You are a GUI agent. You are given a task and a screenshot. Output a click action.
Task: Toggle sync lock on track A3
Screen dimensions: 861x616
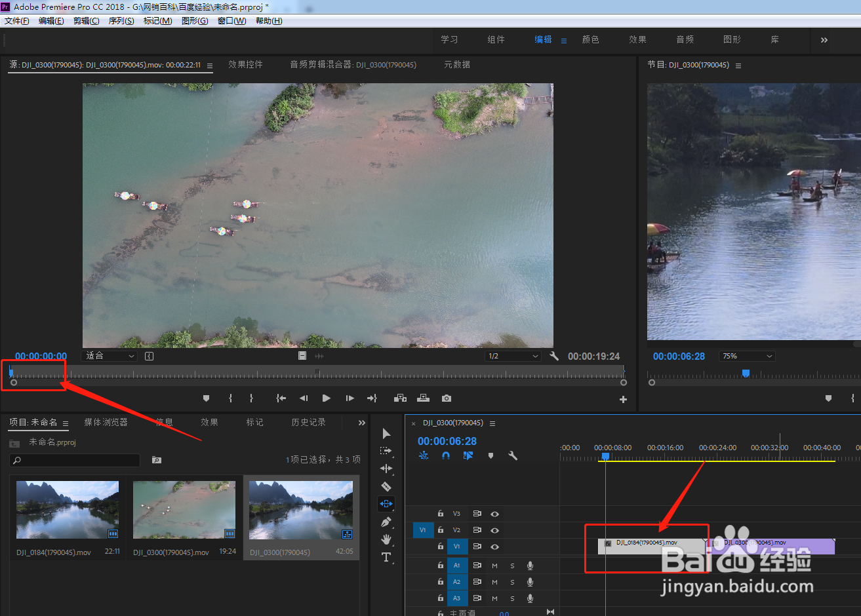(x=477, y=598)
